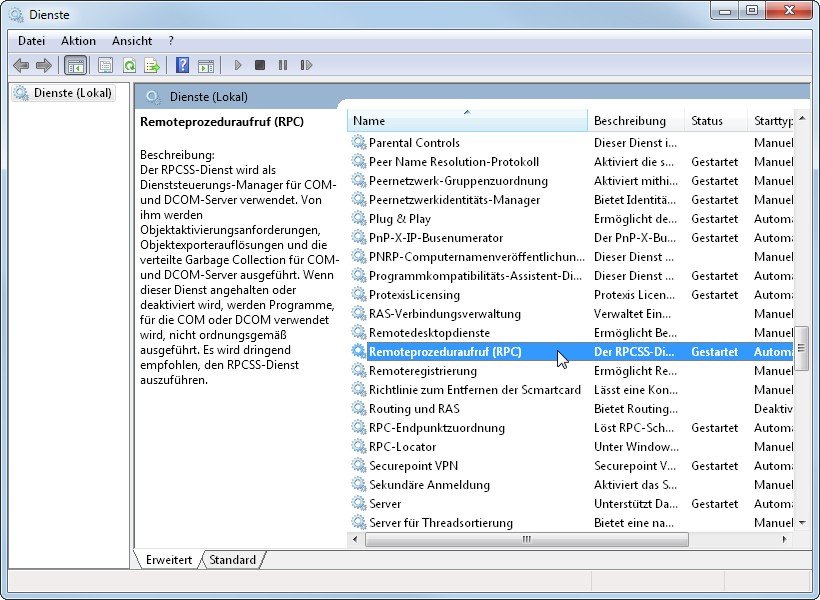Click the vertical scrollbar down arrow
Viewport: 820px width, 600px height.
coord(801,522)
